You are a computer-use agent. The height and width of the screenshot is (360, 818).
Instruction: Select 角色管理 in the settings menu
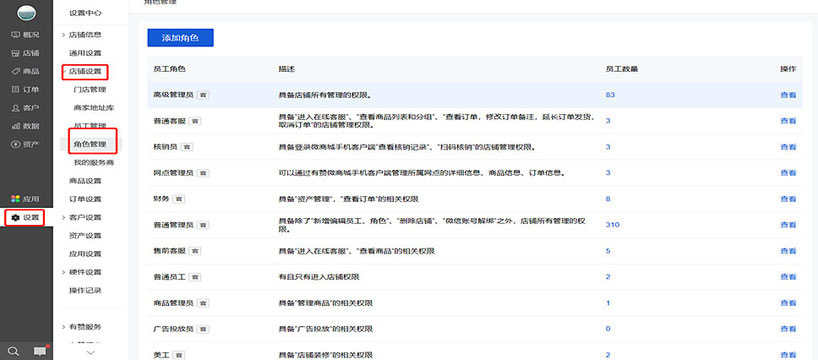coord(90,145)
